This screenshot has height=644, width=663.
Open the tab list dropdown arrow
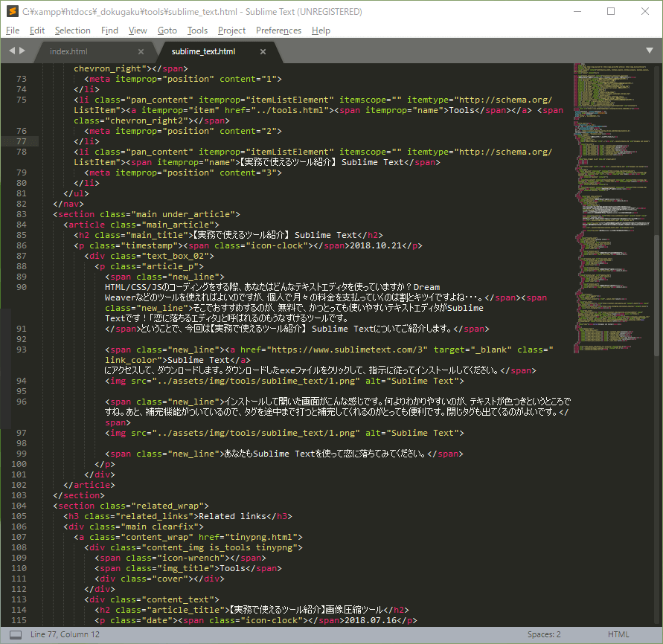(650, 51)
